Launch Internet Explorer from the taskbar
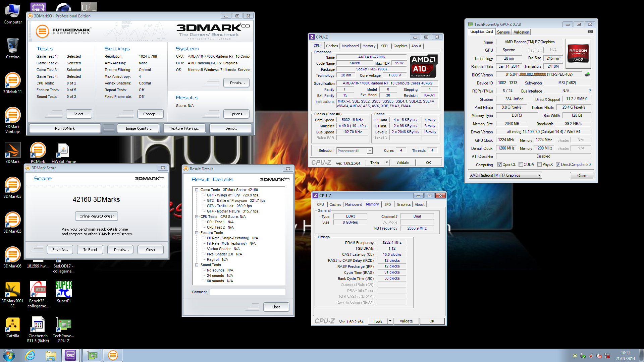 click(30, 355)
